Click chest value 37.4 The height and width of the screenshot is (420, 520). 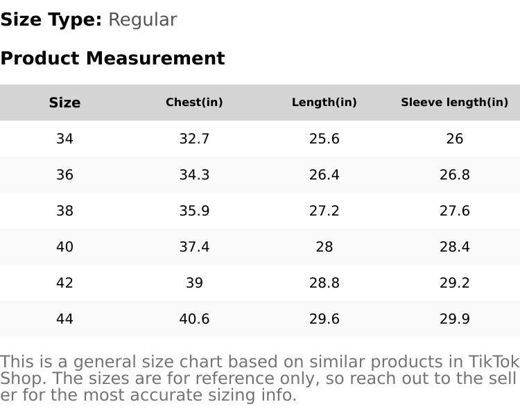pos(194,247)
